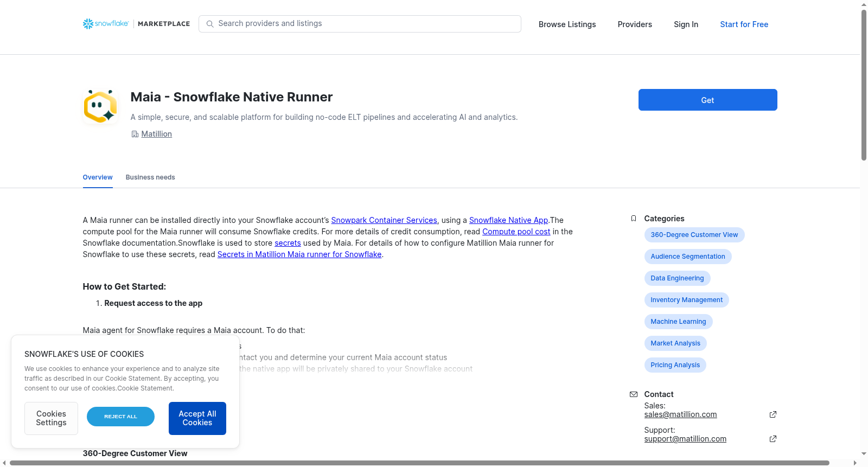Click the search magnifier icon
This screenshot has height=467, width=868.
(210, 24)
